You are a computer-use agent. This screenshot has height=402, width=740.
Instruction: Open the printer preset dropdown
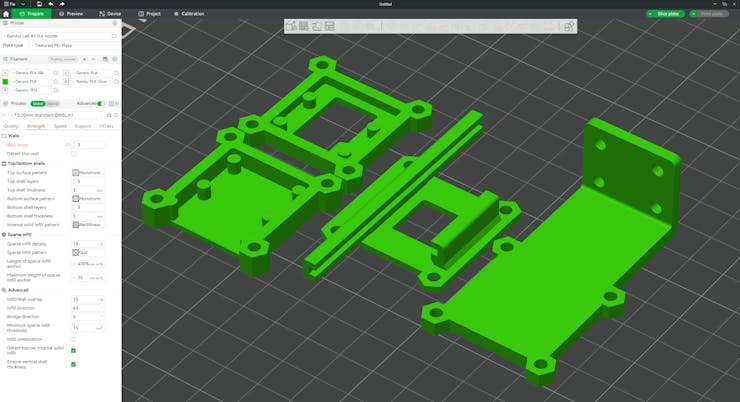tap(56, 36)
